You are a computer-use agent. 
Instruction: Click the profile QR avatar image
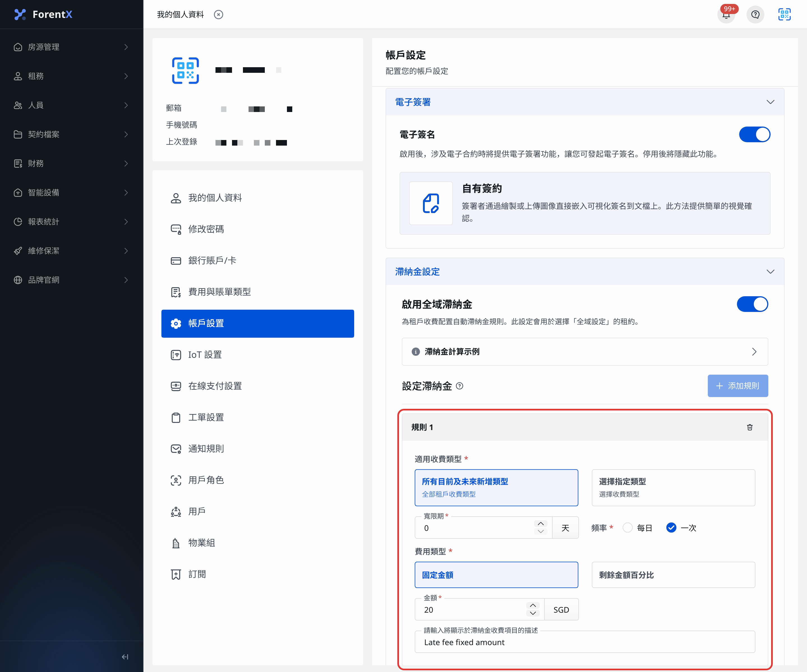coord(185,70)
